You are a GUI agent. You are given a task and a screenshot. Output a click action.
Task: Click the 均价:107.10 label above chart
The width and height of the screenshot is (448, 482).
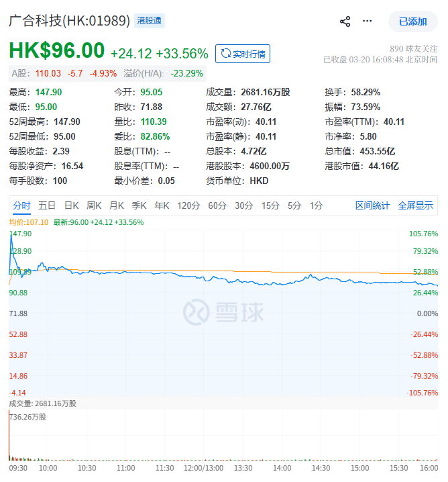pyautogui.click(x=29, y=222)
